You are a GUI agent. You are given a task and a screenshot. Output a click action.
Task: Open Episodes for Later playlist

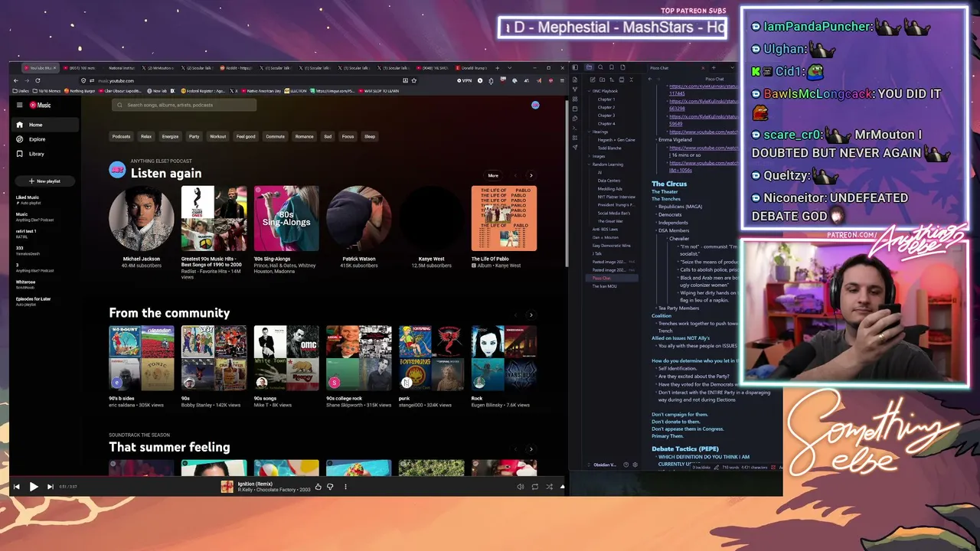tap(34, 298)
